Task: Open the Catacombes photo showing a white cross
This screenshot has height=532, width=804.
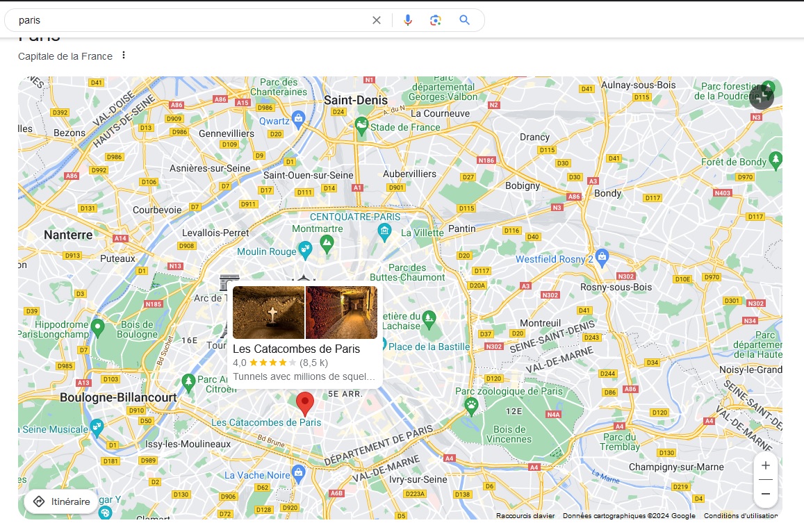Action: point(269,313)
